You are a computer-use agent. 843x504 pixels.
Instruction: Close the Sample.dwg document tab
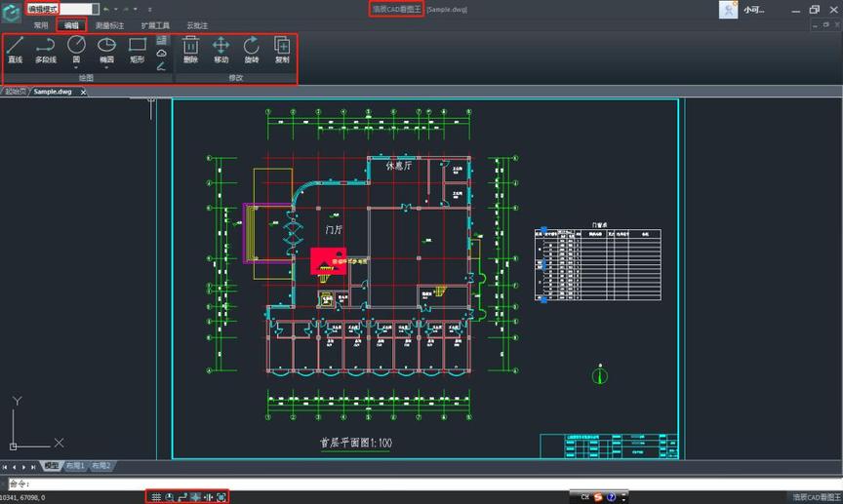84,92
